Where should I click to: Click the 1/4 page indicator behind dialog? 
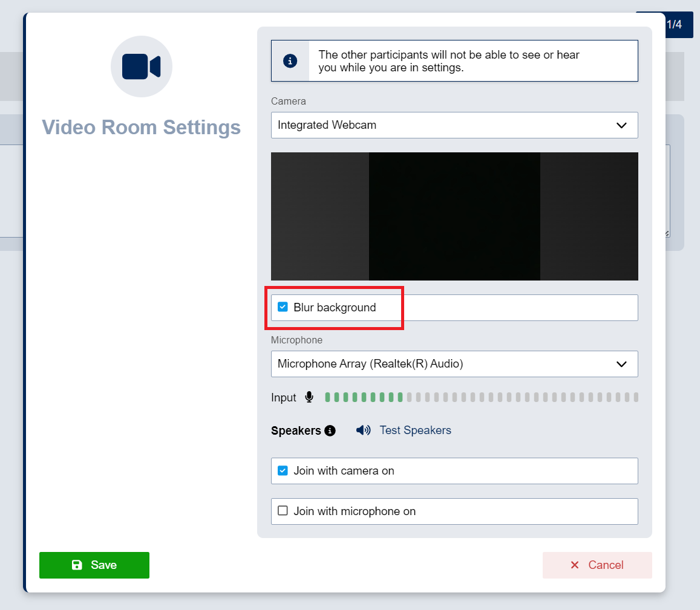[x=674, y=25]
